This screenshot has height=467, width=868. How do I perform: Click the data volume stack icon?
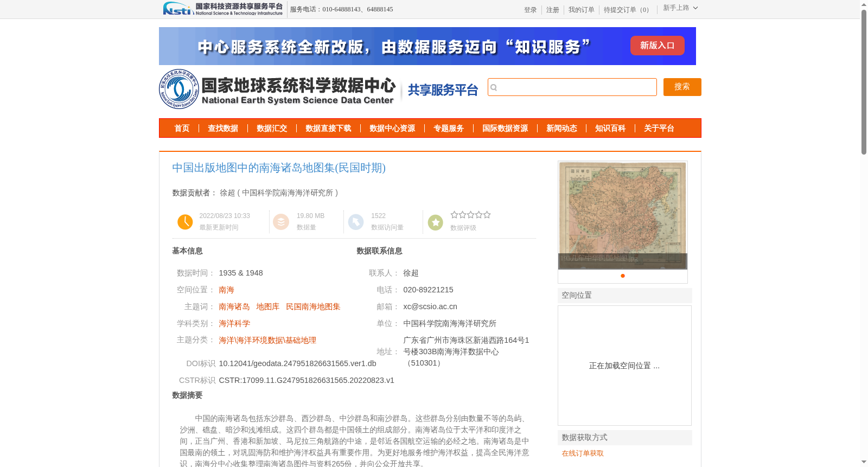[x=281, y=222]
